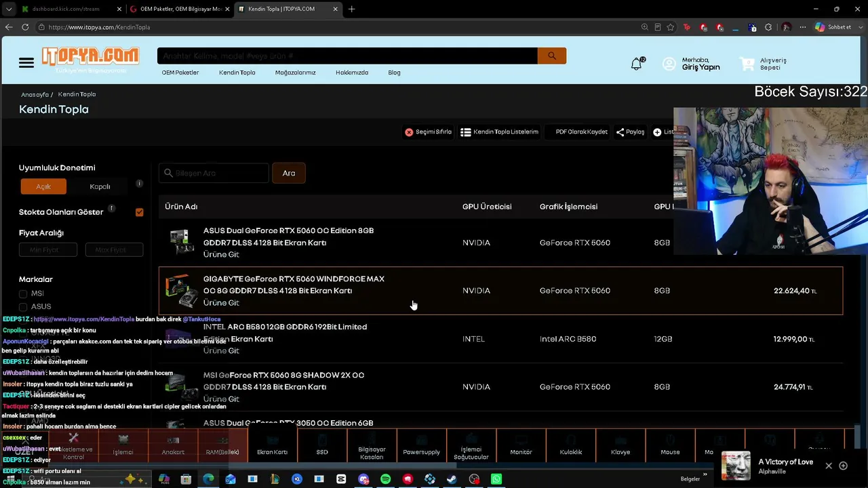The height and width of the screenshot is (488, 868).
Task: Select the Bilgisayar Kasaları category tab
Action: tap(372, 446)
